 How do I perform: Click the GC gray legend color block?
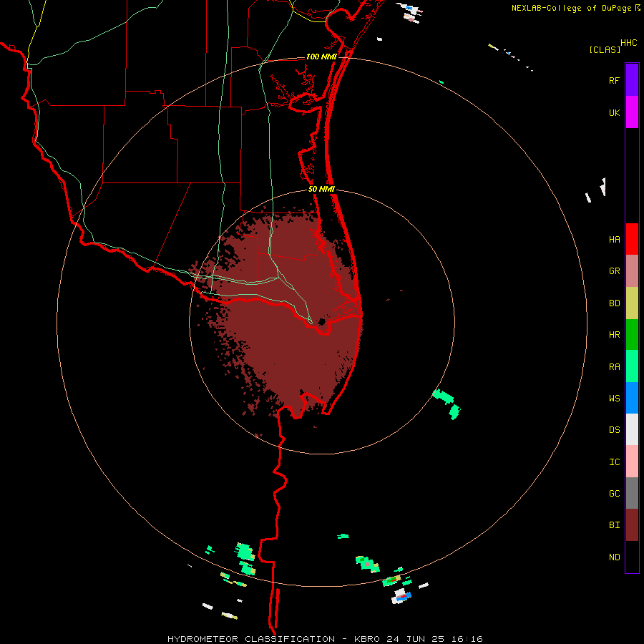(x=632, y=493)
